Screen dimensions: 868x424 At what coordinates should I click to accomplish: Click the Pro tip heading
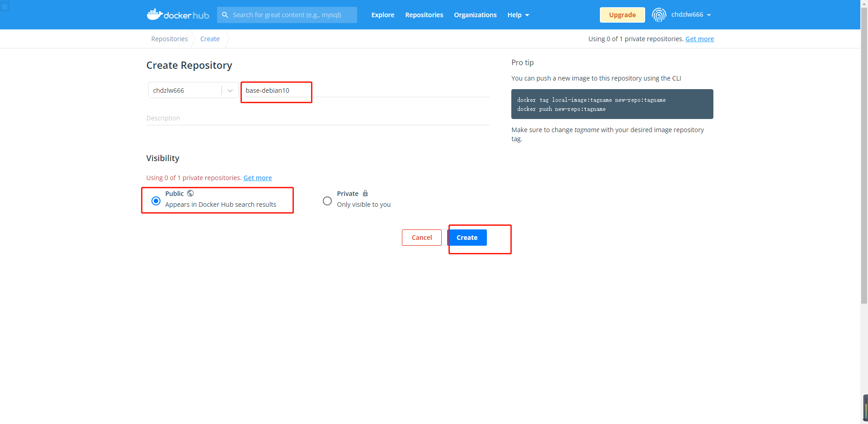[x=523, y=62]
